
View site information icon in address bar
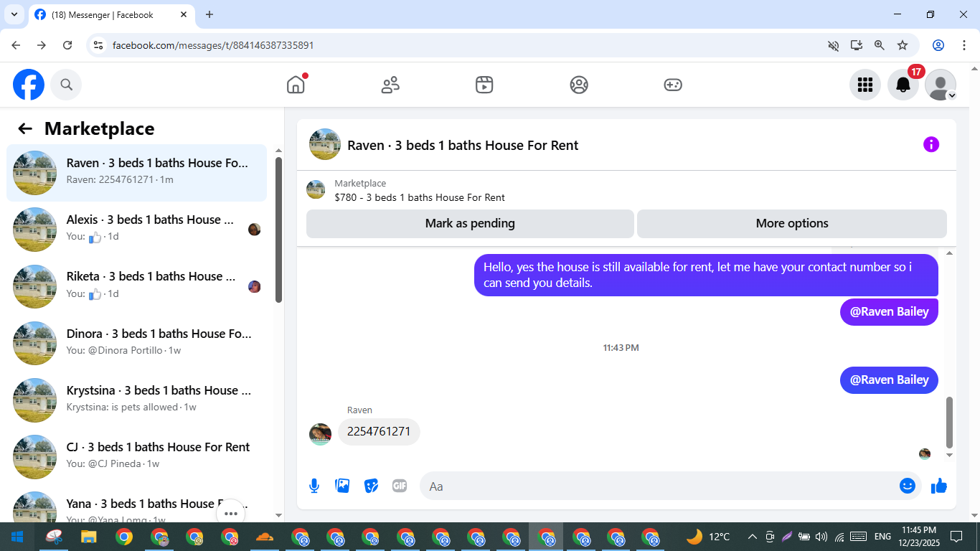[x=99, y=45]
